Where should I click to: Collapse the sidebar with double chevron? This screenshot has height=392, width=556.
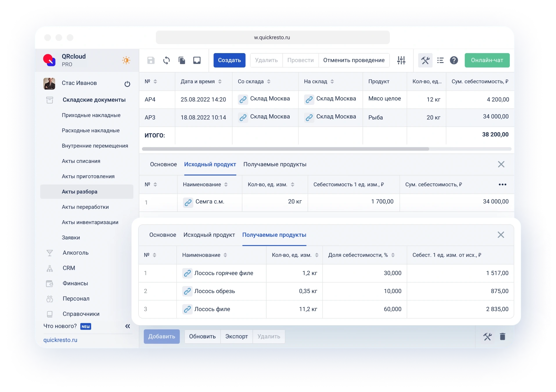tap(127, 326)
